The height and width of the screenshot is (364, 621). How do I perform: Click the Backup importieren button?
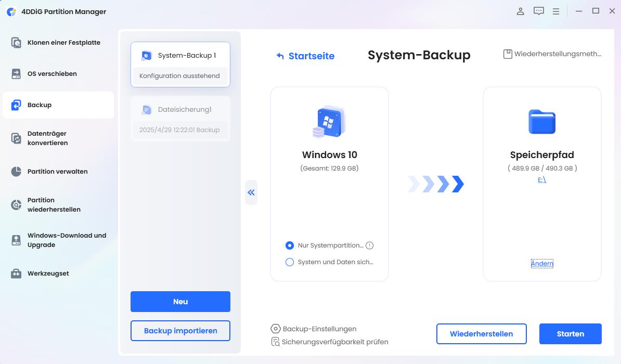pos(180,331)
